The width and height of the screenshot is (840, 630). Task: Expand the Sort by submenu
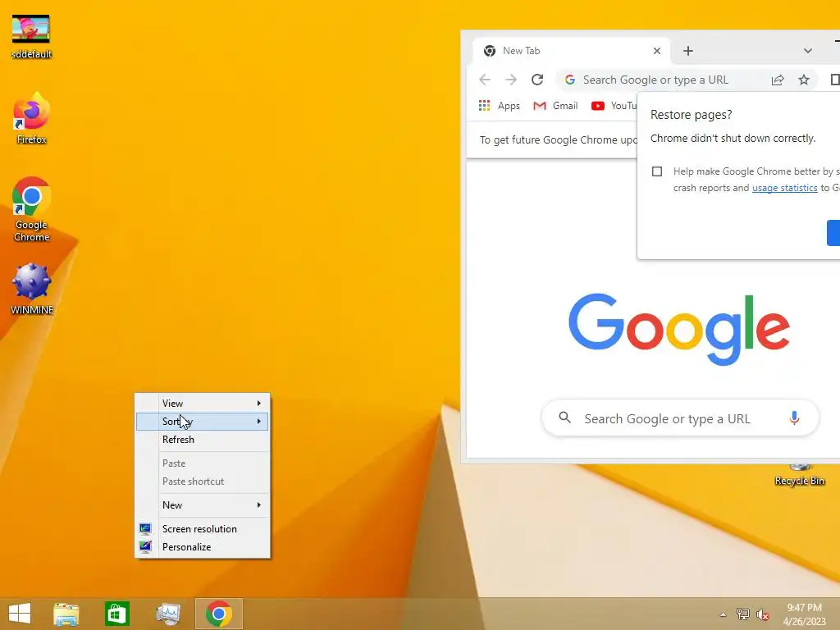pos(202,422)
